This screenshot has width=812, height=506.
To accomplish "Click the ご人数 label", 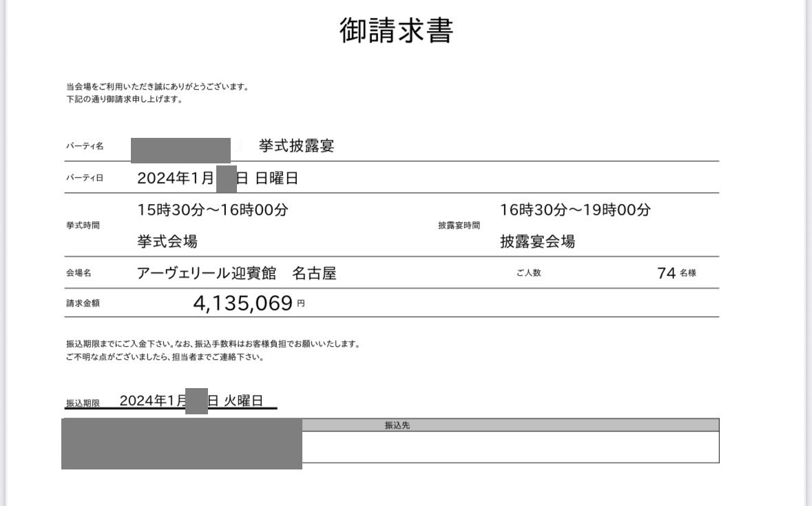I will pos(529,273).
